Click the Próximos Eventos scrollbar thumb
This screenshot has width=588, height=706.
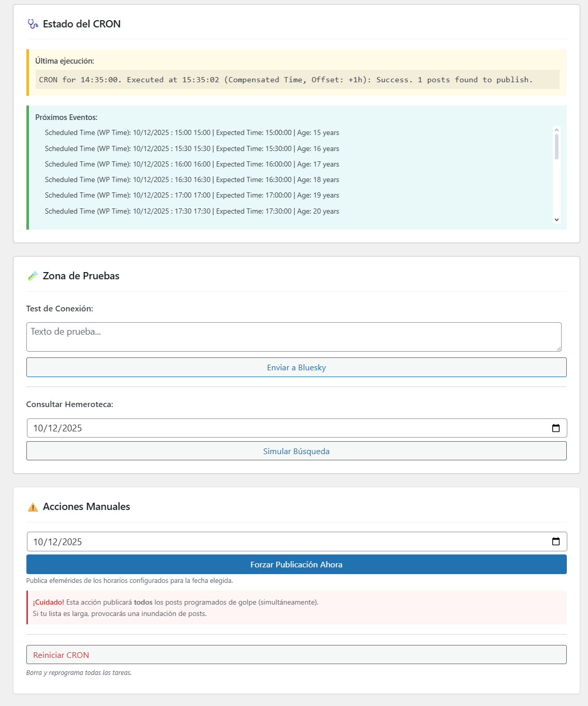pyautogui.click(x=556, y=146)
